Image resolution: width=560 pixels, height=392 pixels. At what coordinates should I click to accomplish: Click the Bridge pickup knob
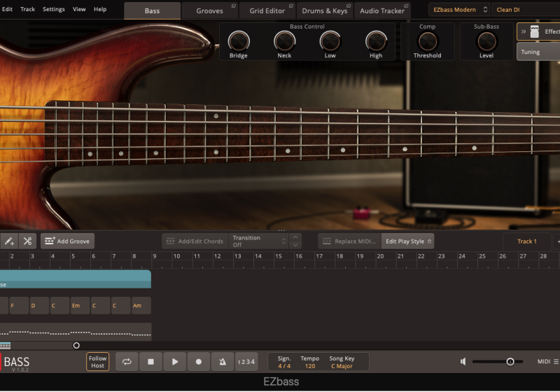click(x=239, y=41)
